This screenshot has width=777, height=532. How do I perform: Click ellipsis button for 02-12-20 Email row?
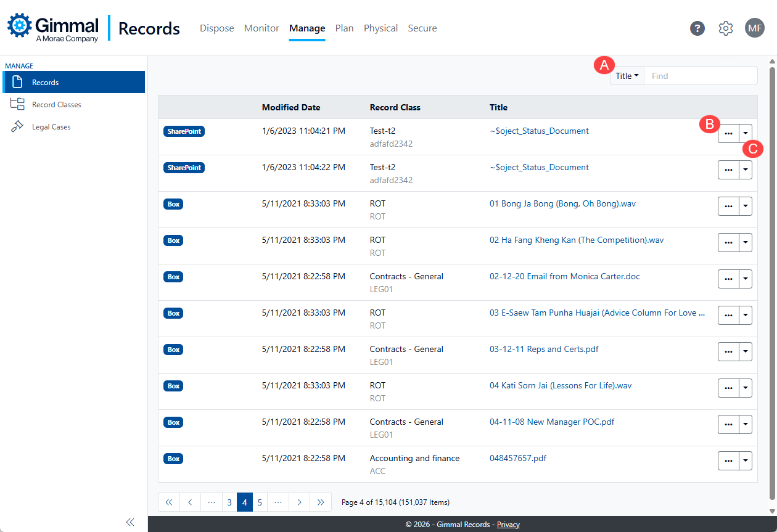point(728,279)
